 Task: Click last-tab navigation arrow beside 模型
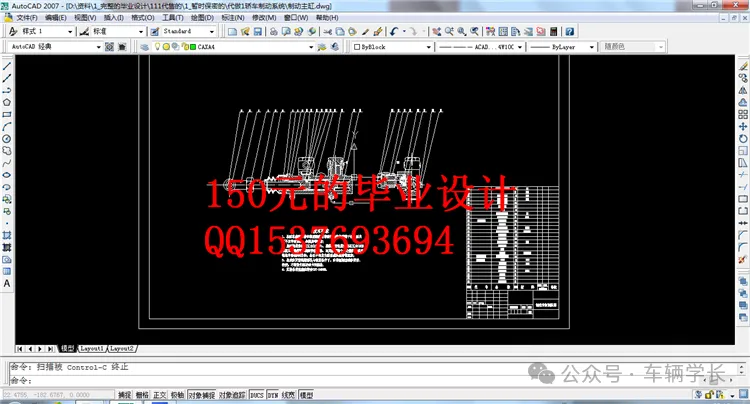pyautogui.click(x=50, y=349)
